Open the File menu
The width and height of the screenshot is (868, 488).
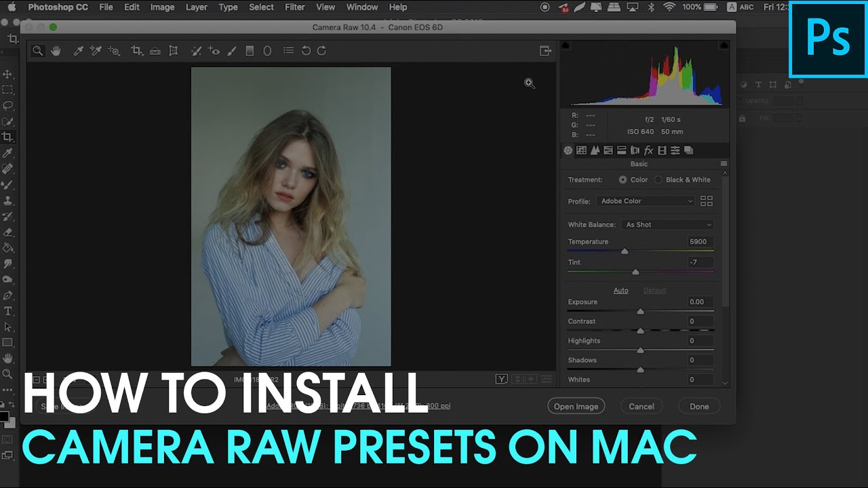click(106, 7)
